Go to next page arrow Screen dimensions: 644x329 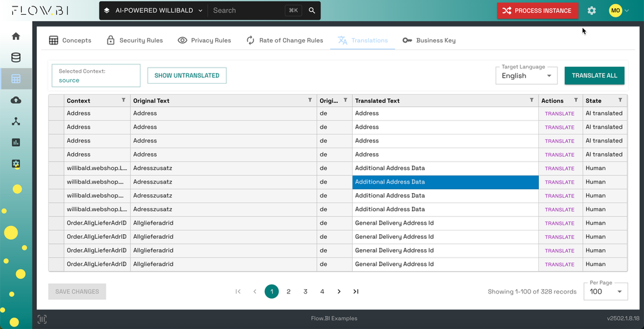click(339, 291)
